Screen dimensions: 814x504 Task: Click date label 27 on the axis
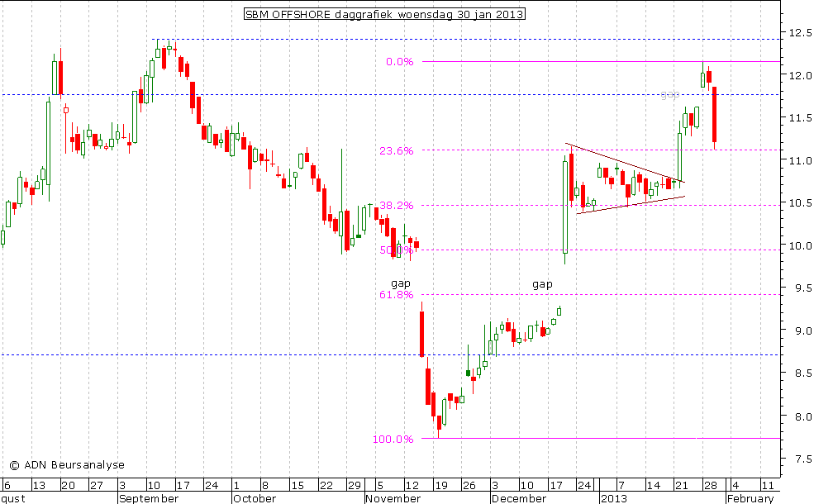click(97, 486)
